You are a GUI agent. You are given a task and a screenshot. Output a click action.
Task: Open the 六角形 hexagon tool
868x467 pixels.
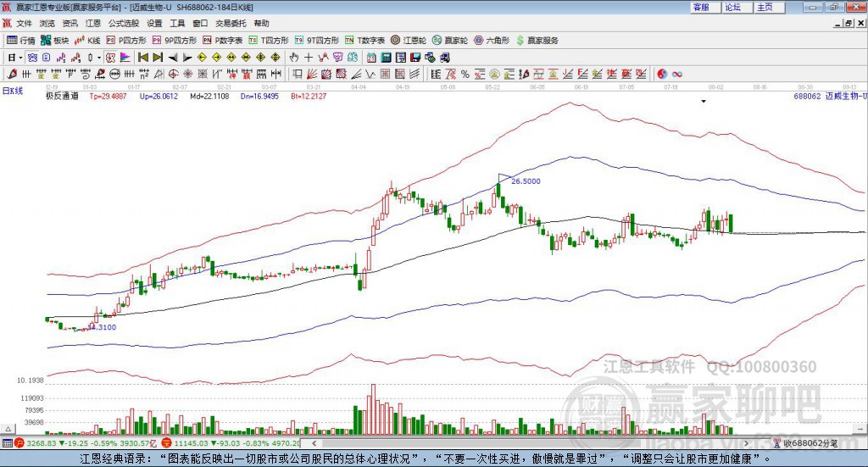point(492,41)
